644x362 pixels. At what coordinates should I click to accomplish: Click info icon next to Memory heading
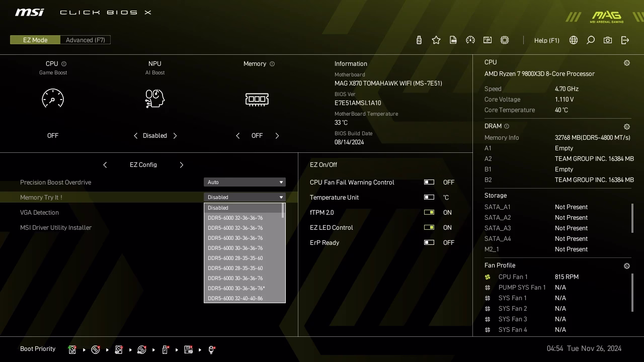pyautogui.click(x=272, y=64)
